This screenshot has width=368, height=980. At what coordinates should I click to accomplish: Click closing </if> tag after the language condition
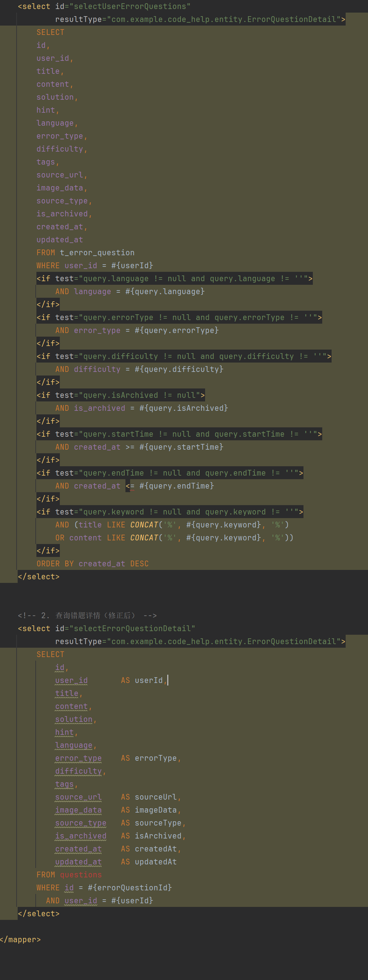coord(48,304)
